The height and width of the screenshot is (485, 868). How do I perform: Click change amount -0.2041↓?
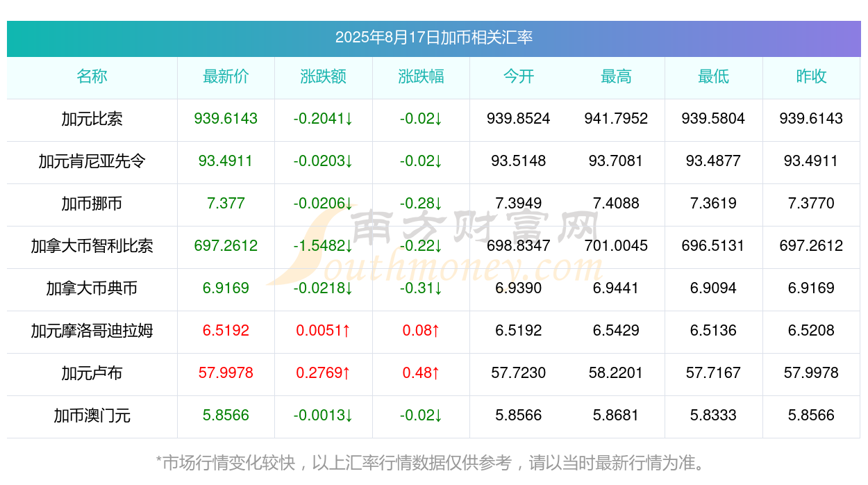324,119
